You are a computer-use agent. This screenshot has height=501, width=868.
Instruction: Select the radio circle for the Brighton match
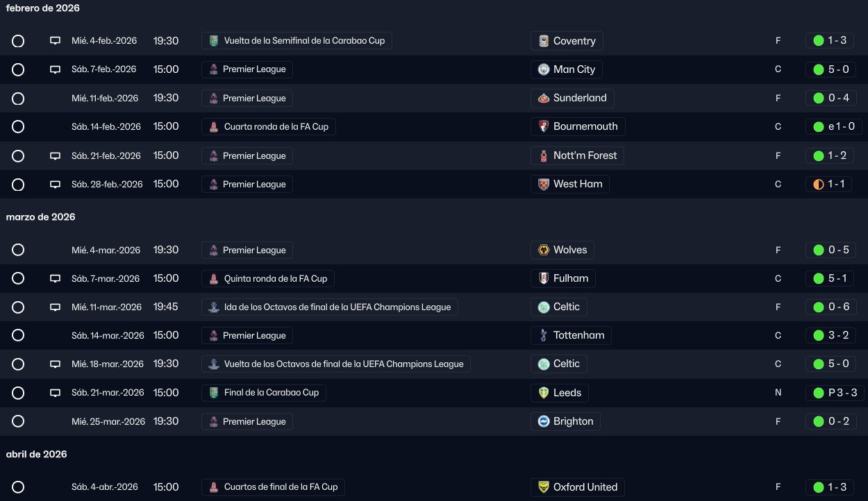18,421
